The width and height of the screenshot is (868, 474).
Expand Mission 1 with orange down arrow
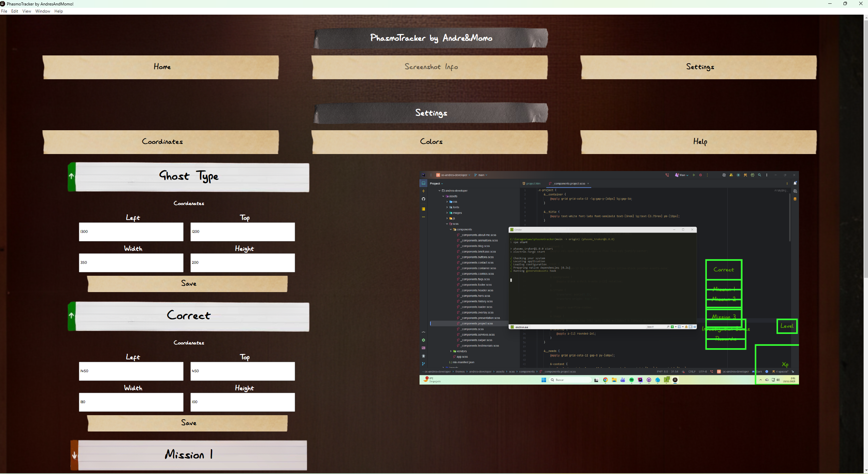[x=74, y=455]
